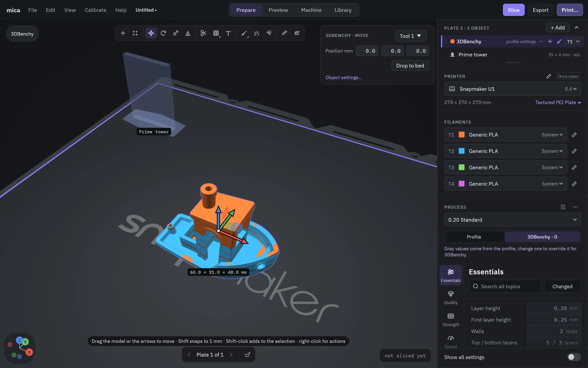Open the Strength settings category

(x=451, y=320)
